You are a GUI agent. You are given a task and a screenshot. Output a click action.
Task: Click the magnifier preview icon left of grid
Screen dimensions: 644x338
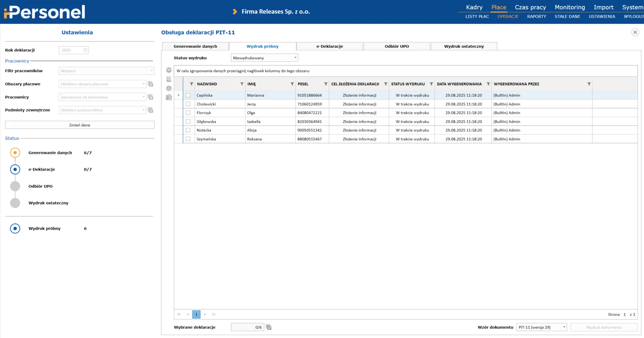(169, 79)
